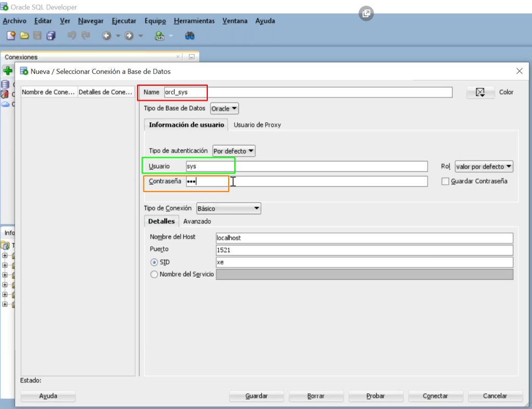Screen dimensions: 532x409
Task: Open the Equipo menu
Action: coord(155,21)
